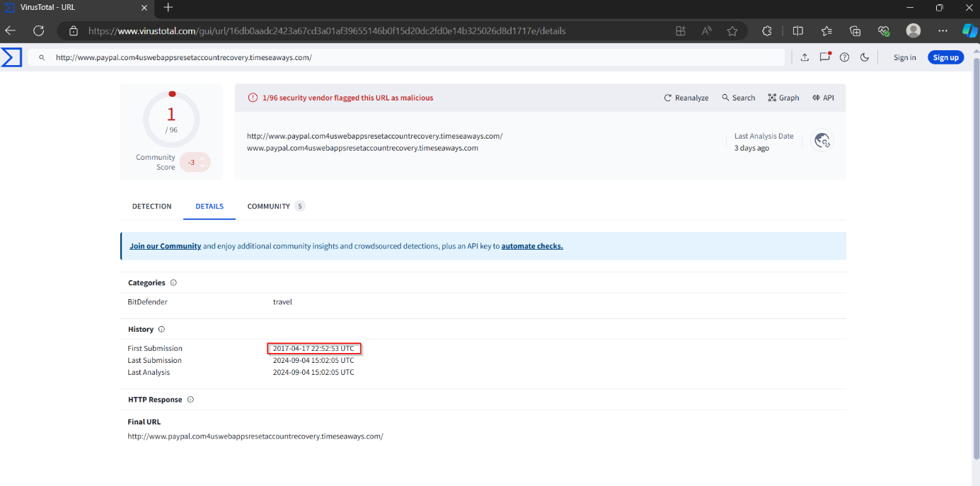This screenshot has height=486, width=980.
Task: Click the browser refresh icon
Action: pyautogui.click(x=39, y=31)
